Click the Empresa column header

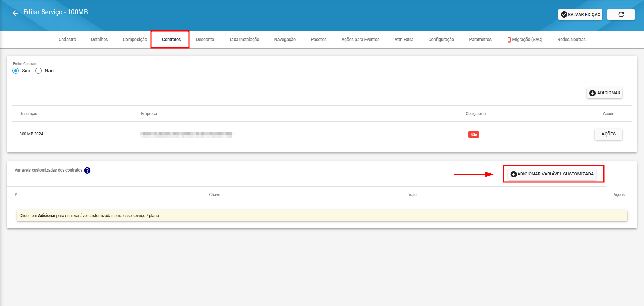(x=149, y=114)
